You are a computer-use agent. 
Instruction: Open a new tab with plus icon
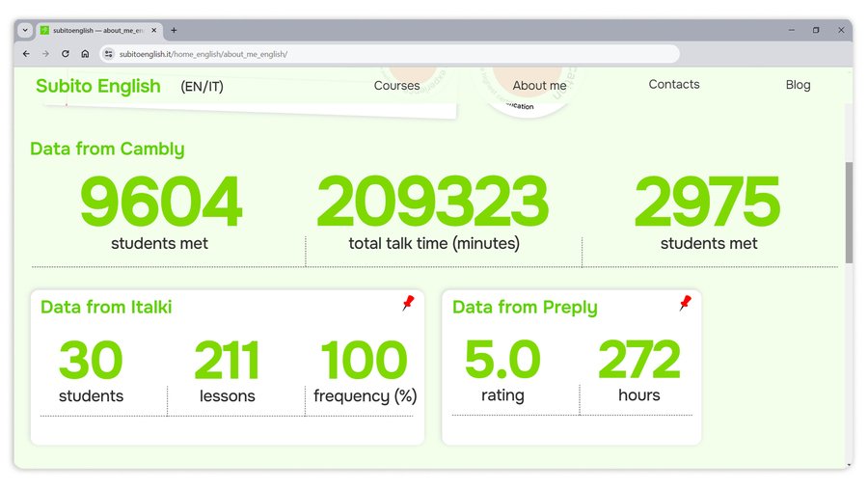point(174,31)
